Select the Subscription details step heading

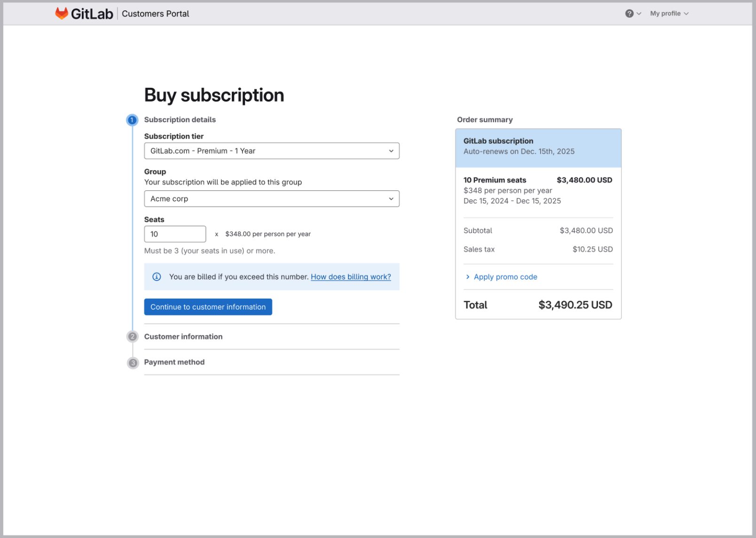click(x=180, y=119)
